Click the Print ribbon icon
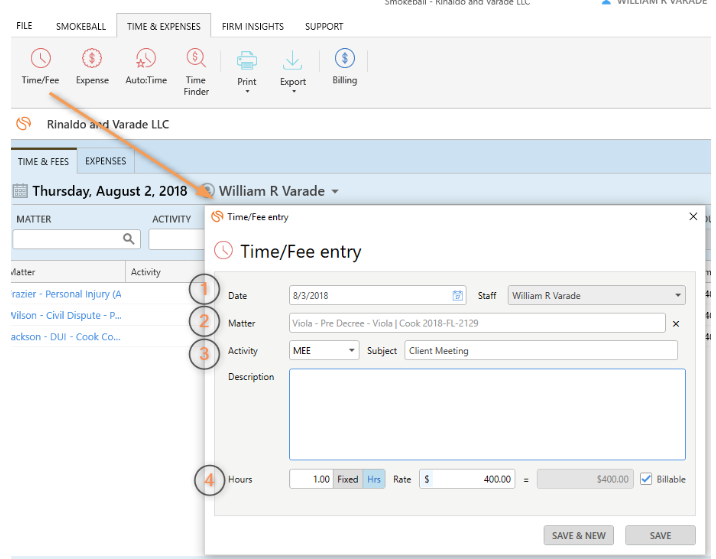This screenshot has height=559, width=716. coord(247,60)
